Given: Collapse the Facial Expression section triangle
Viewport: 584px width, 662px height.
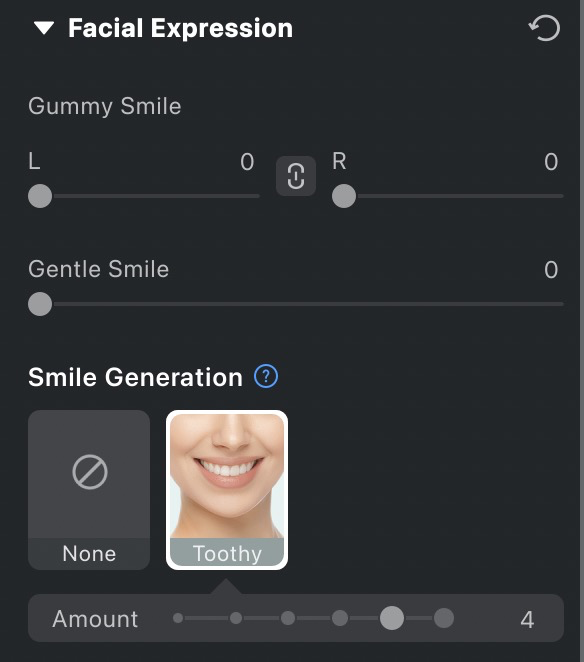Looking at the screenshot, I should coord(44,28).
